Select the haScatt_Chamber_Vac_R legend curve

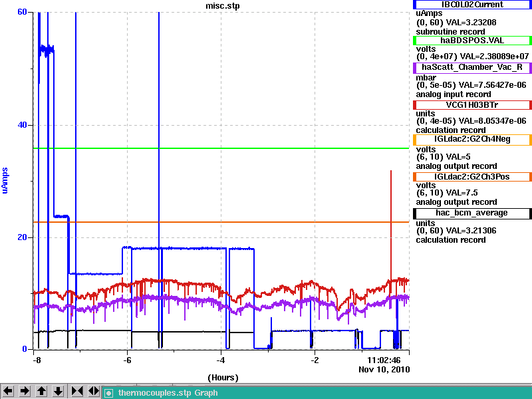[472, 67]
